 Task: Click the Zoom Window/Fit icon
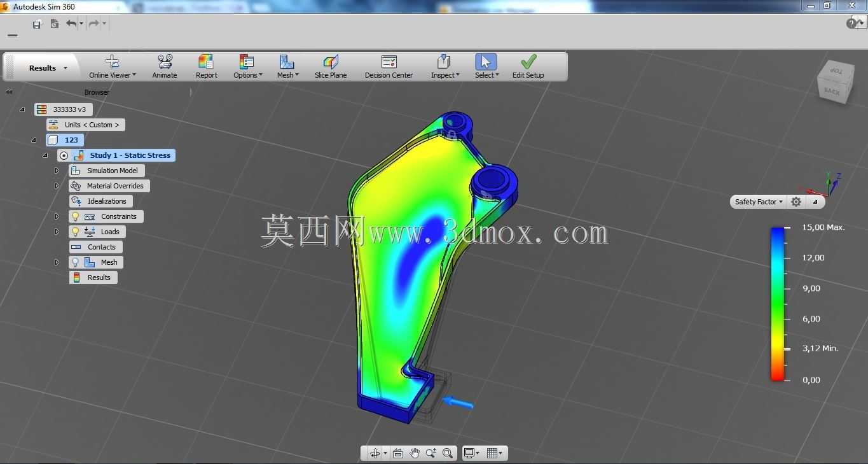448,453
